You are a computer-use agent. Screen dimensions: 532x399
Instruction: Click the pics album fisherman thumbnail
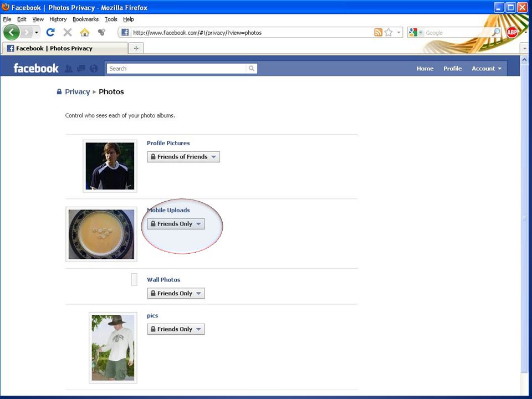[113, 348]
